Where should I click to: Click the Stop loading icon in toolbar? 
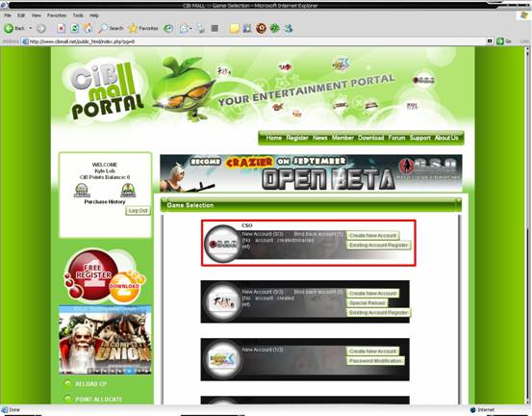pyautogui.click(x=61, y=28)
